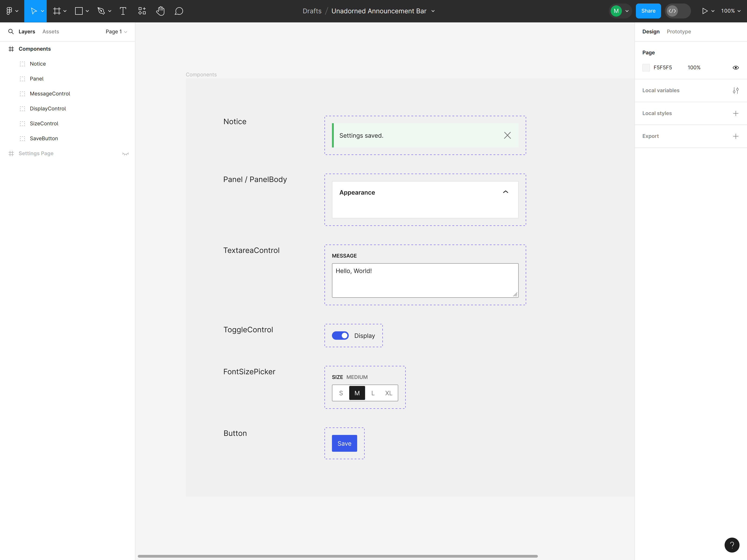Expand Pen tool options dropdown

(110, 11)
